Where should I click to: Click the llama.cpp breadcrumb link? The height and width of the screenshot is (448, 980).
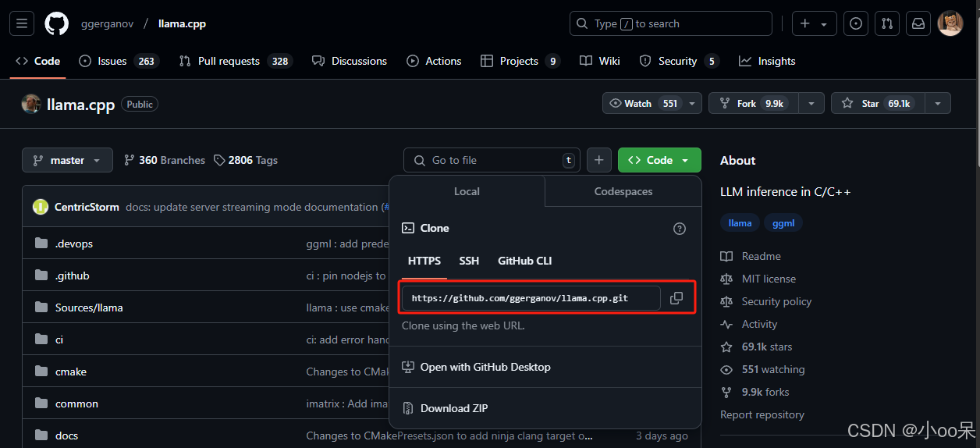(182, 23)
